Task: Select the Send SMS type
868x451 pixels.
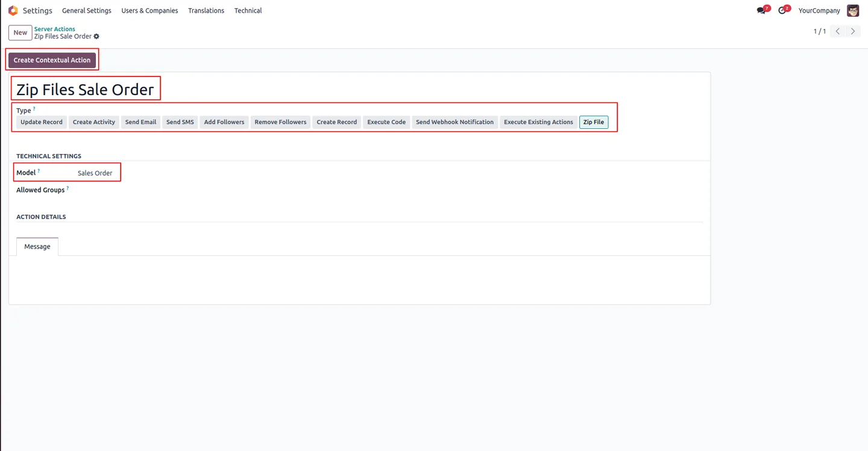Action: pyautogui.click(x=180, y=122)
